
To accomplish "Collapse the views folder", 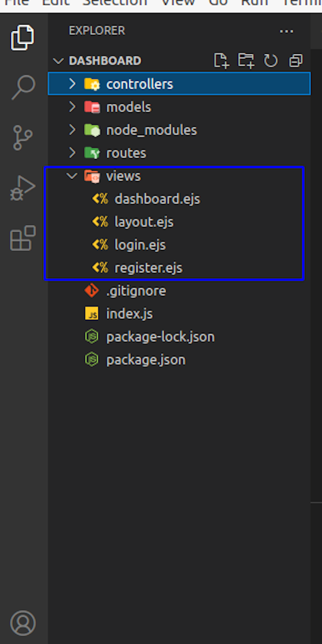I will 123,175.
